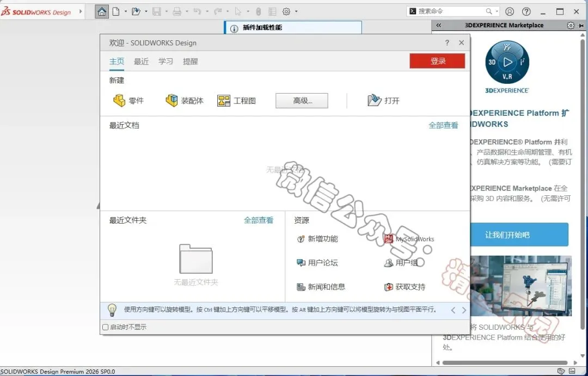Expand the SOLIDWORKS Design menu arrow

pyautogui.click(x=80, y=11)
